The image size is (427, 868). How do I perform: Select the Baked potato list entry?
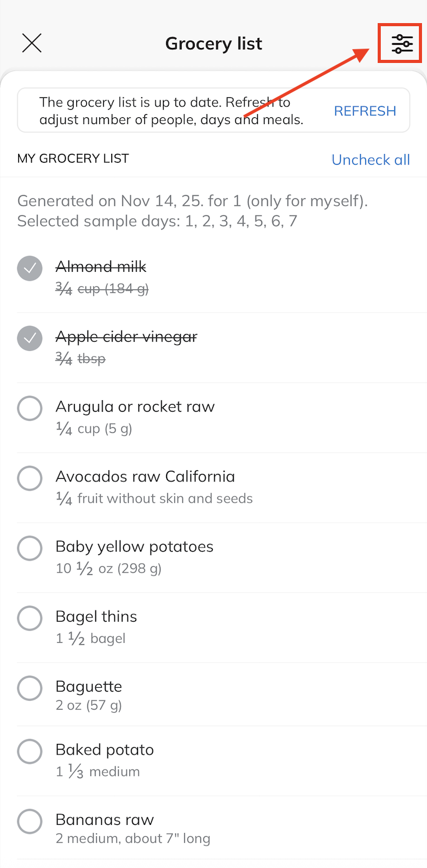coord(104,750)
